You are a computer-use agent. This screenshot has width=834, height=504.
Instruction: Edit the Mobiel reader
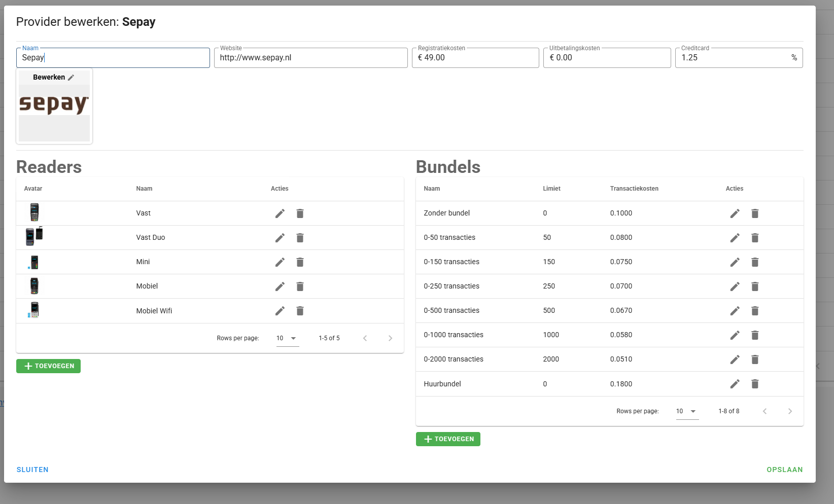tap(280, 286)
